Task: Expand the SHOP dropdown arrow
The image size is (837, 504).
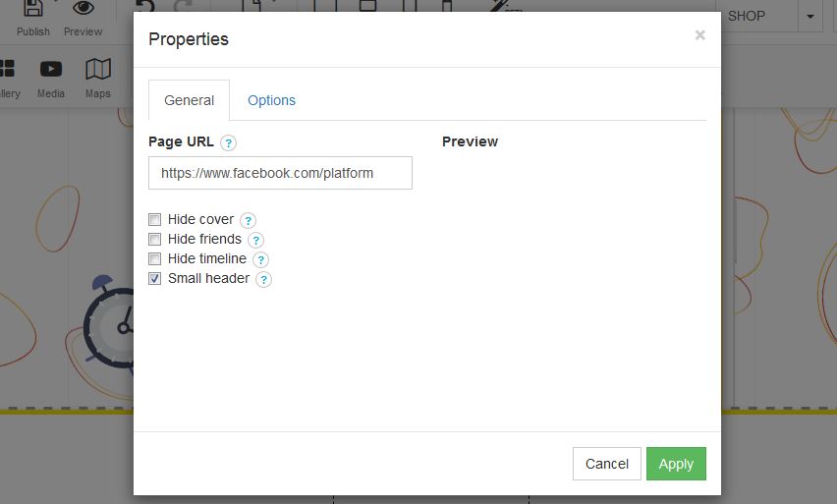Action: point(810,17)
